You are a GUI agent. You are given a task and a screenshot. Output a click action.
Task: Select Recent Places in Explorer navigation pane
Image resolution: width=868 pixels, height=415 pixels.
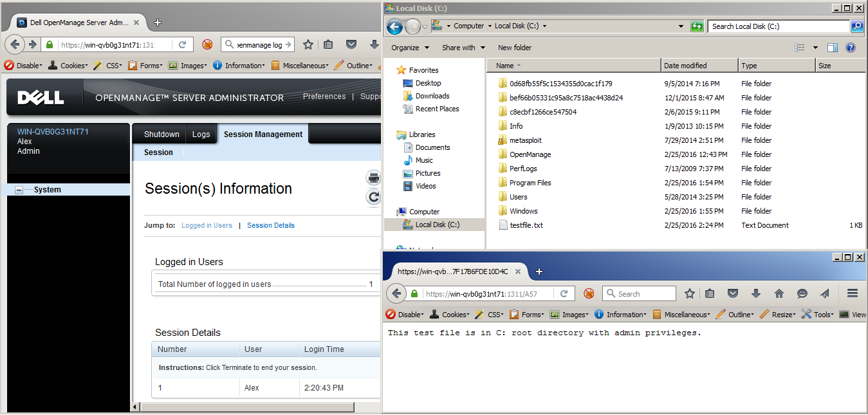coord(437,109)
